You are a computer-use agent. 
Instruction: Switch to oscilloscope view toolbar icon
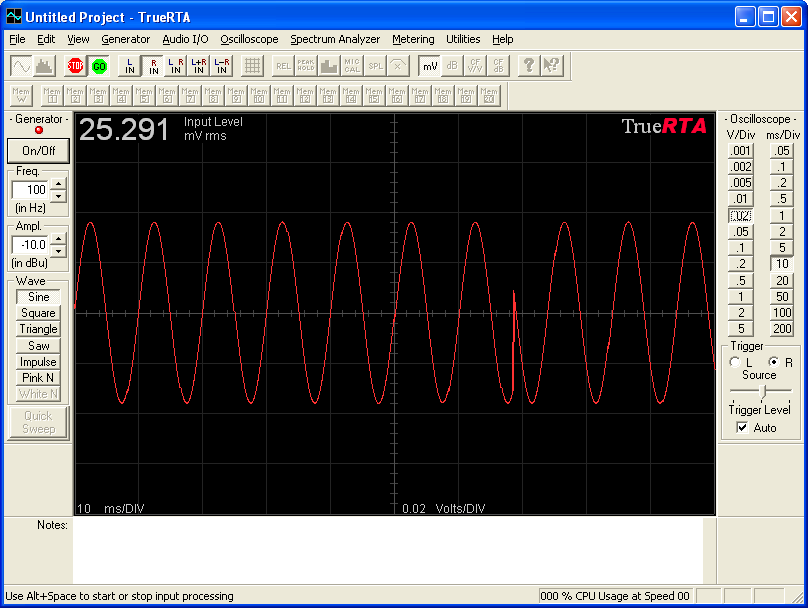(x=21, y=66)
